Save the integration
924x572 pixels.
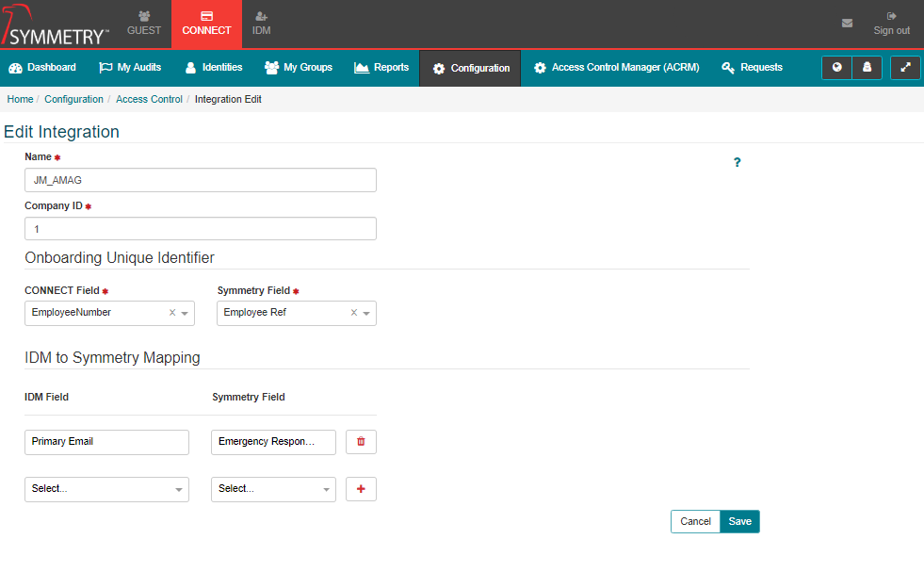[x=739, y=521]
